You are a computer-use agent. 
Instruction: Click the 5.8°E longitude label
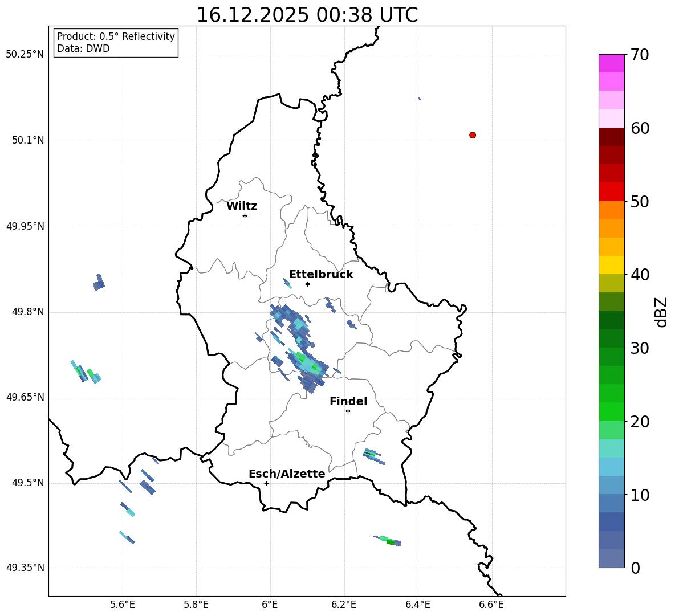196,605
